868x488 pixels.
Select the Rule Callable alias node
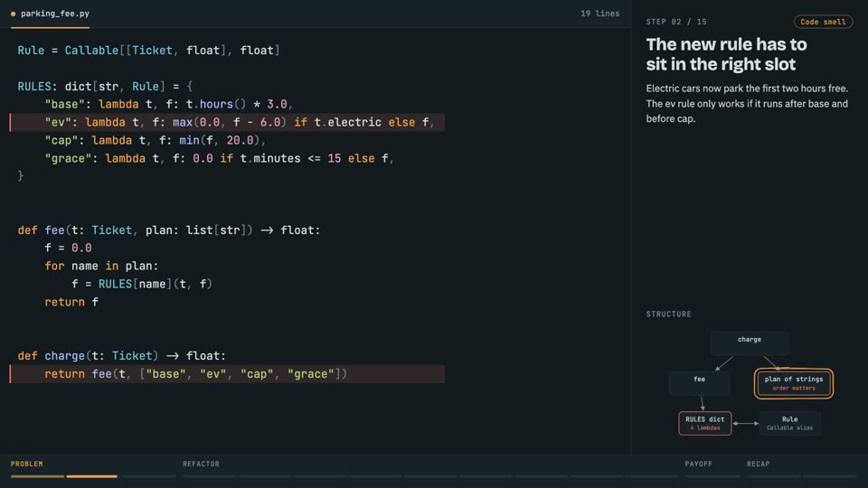(x=790, y=423)
